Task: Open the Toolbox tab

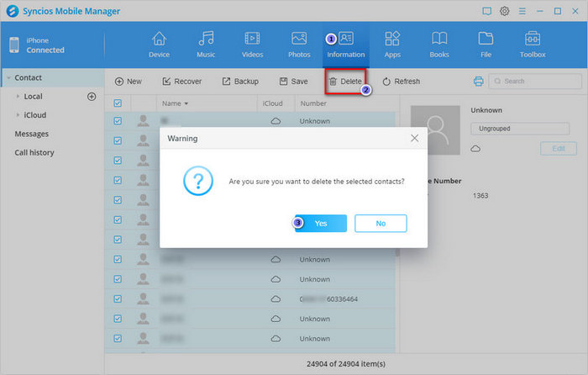Action: click(533, 45)
